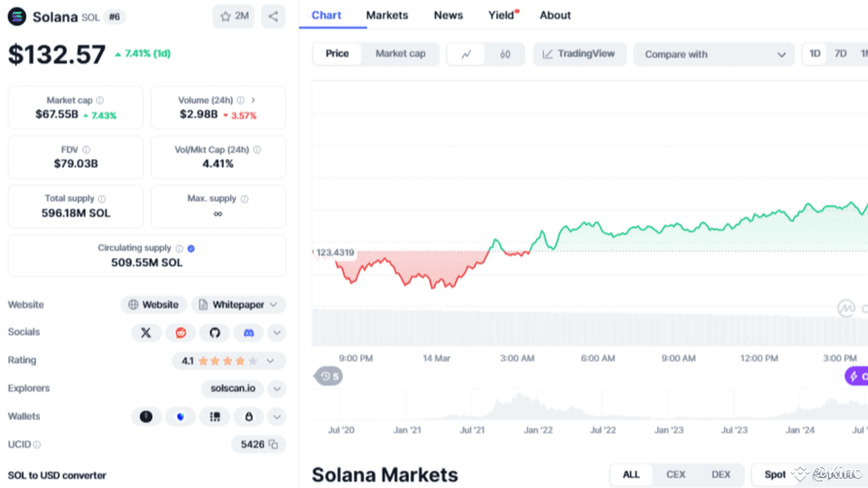The width and height of the screenshot is (868, 488).
Task: Expand the Whitepaper dropdown
Action: pyautogui.click(x=238, y=305)
